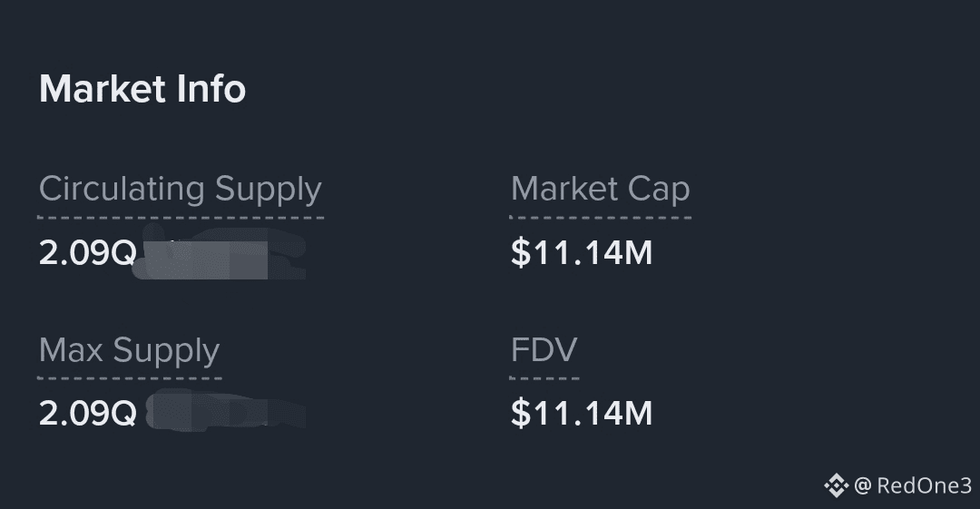The height and width of the screenshot is (509, 980).
Task: Click the dotted underline beneath Market Cap
Action: pos(600,218)
